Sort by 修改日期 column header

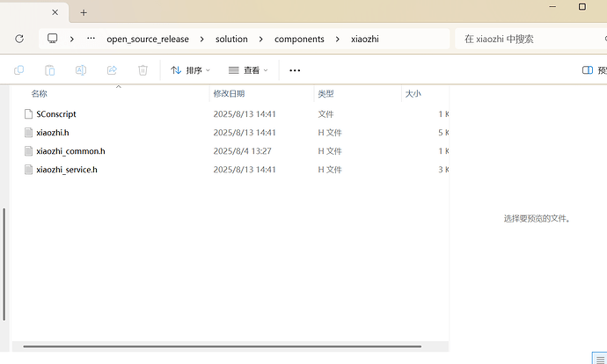229,93
